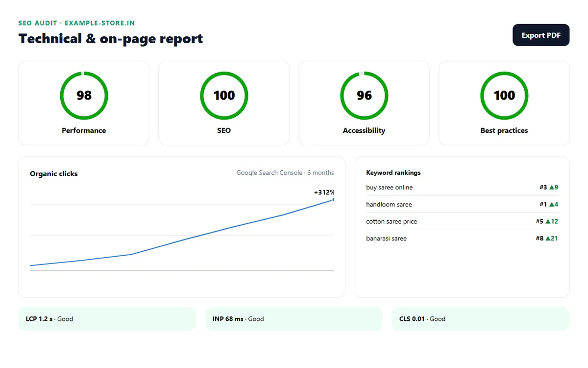Click the Keyword rankings heading
This screenshot has width=588, height=368.
(393, 173)
